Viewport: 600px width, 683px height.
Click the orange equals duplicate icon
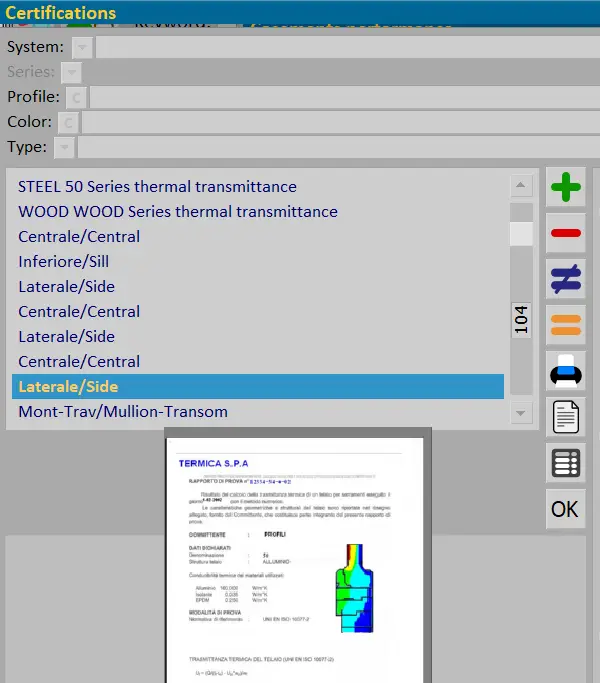(566, 325)
